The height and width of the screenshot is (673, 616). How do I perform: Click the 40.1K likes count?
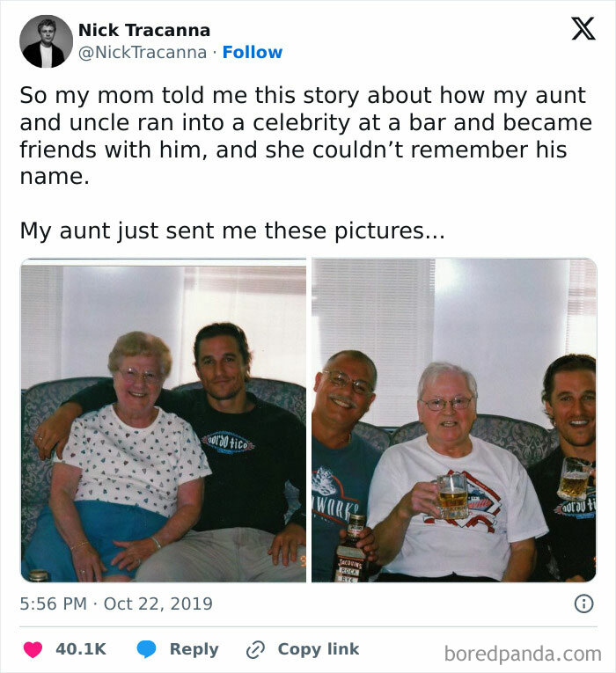pyautogui.click(x=81, y=649)
